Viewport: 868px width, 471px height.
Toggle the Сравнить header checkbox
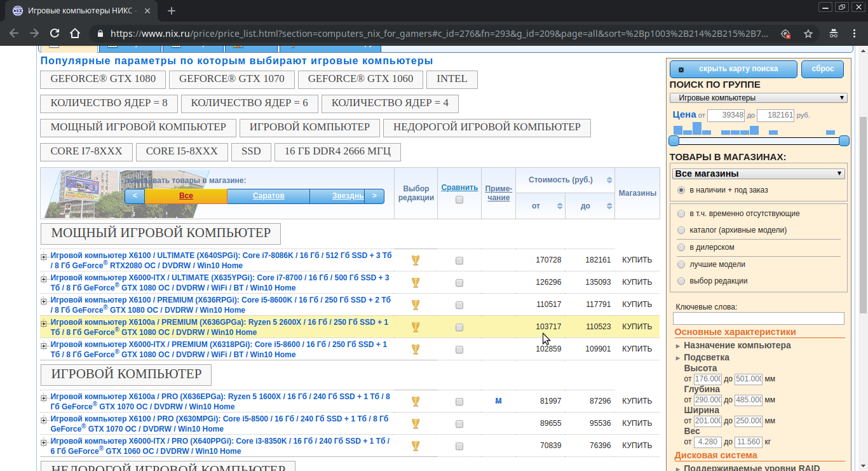click(x=459, y=200)
